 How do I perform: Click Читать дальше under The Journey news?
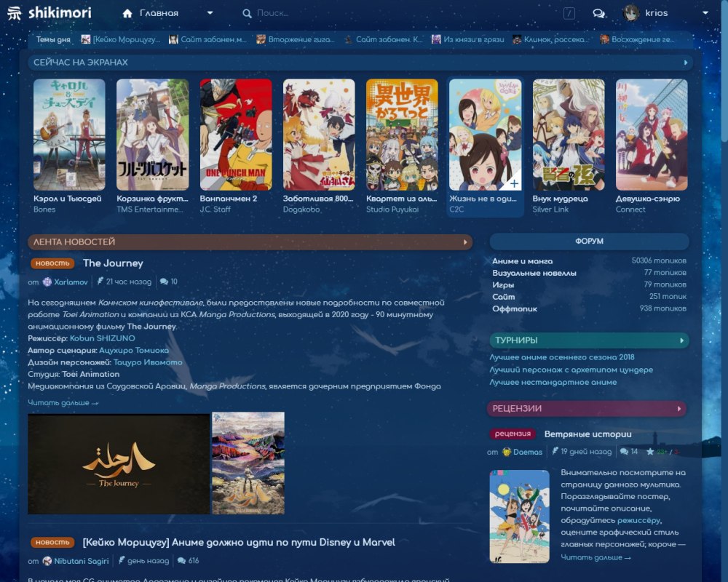63,403
